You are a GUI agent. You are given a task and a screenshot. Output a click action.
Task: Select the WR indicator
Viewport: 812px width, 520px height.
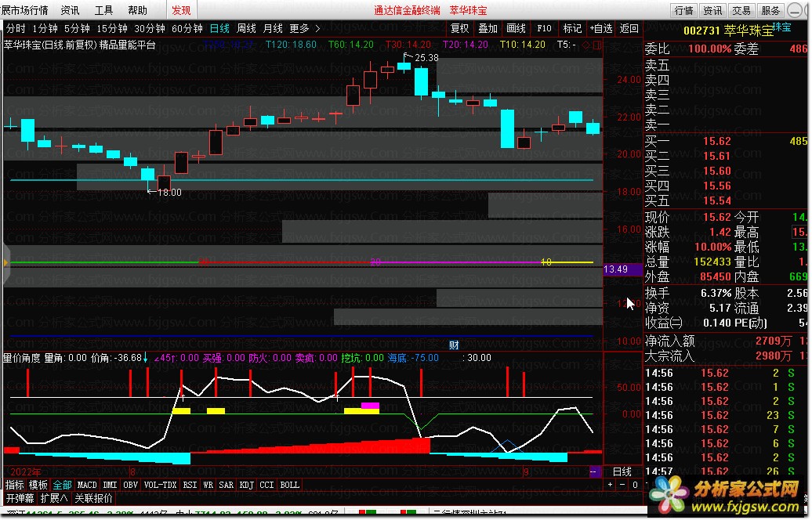[x=208, y=485]
